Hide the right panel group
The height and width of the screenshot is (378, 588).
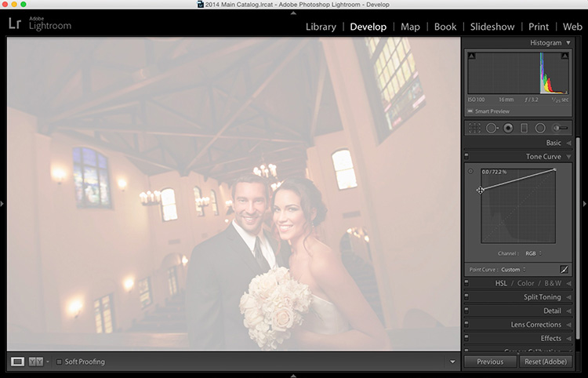pyautogui.click(x=585, y=204)
